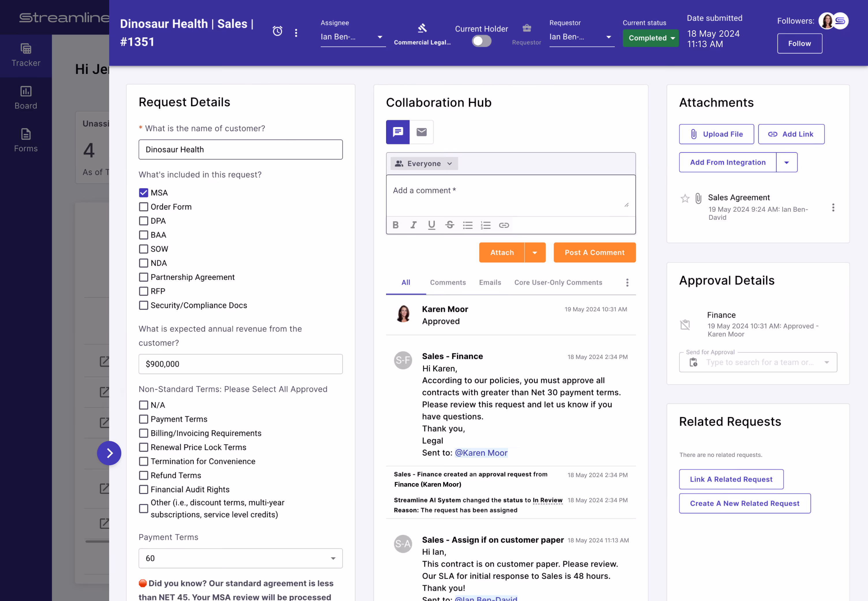This screenshot has width=868, height=601.
Task: Insert a numbered list in the comment
Action: click(x=486, y=225)
